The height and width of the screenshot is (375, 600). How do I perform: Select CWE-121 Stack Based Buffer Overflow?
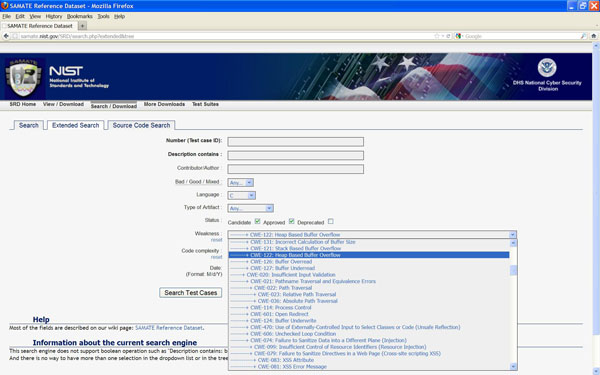[x=369, y=248]
